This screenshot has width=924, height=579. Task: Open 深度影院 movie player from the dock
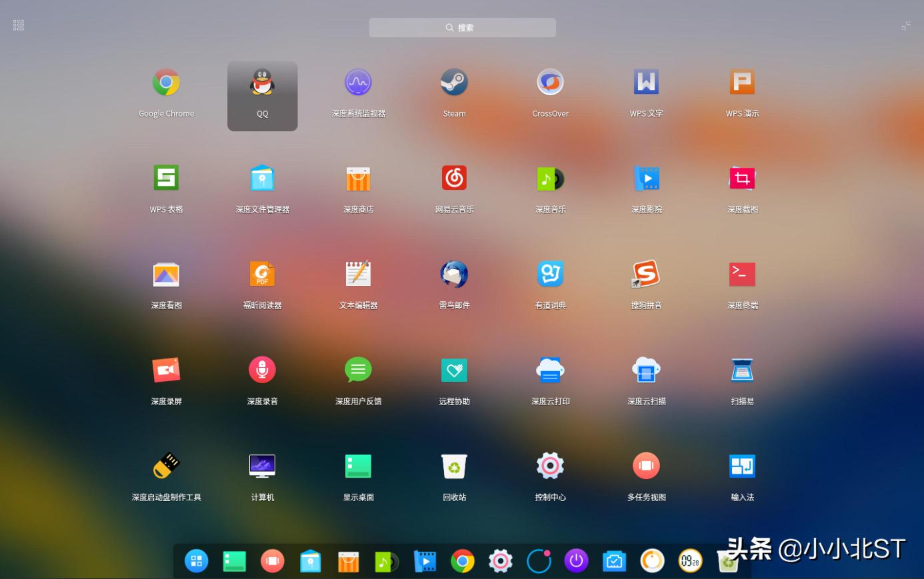(x=425, y=561)
